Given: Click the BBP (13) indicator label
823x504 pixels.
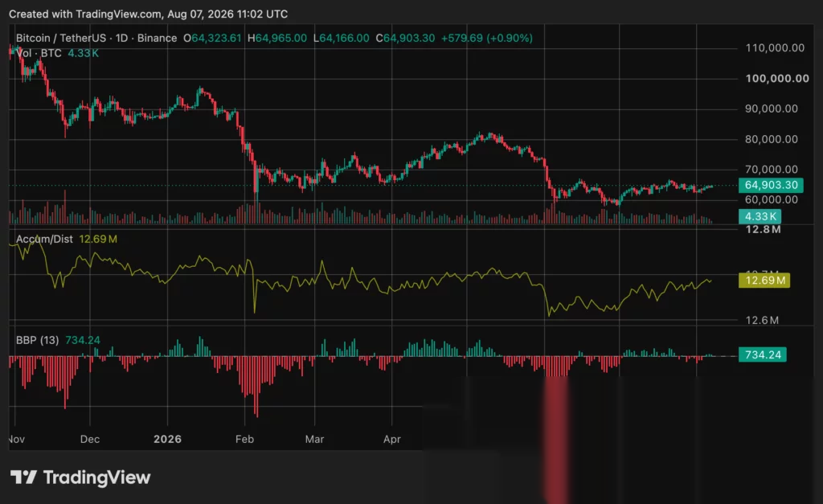Looking at the screenshot, I should pyautogui.click(x=37, y=340).
